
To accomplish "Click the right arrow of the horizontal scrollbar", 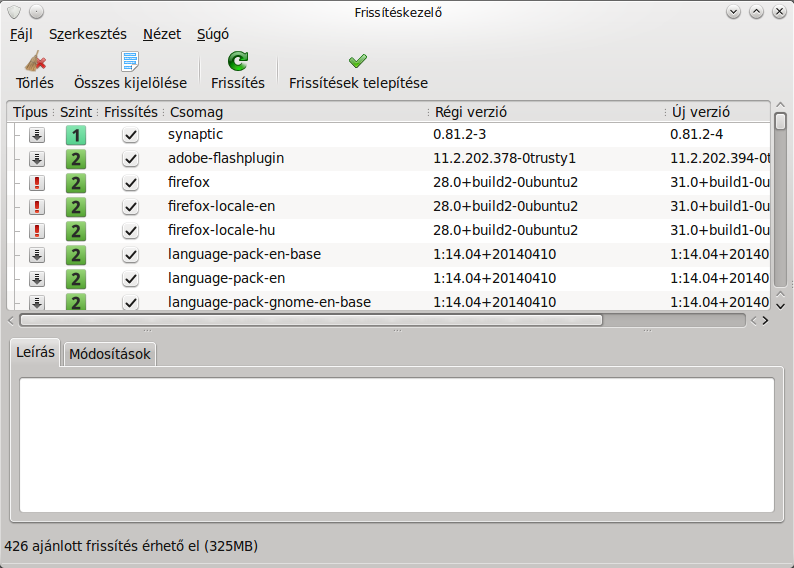I will click(765, 320).
